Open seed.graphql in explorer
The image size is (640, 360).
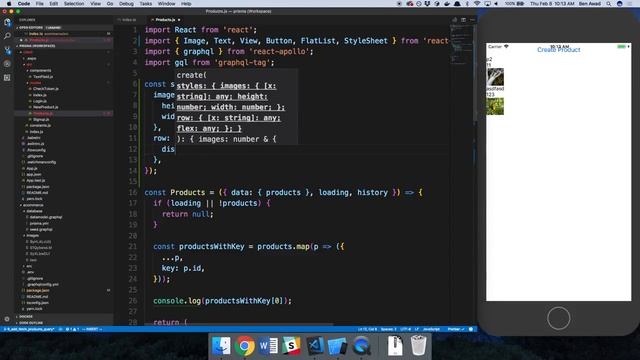[x=40, y=229]
